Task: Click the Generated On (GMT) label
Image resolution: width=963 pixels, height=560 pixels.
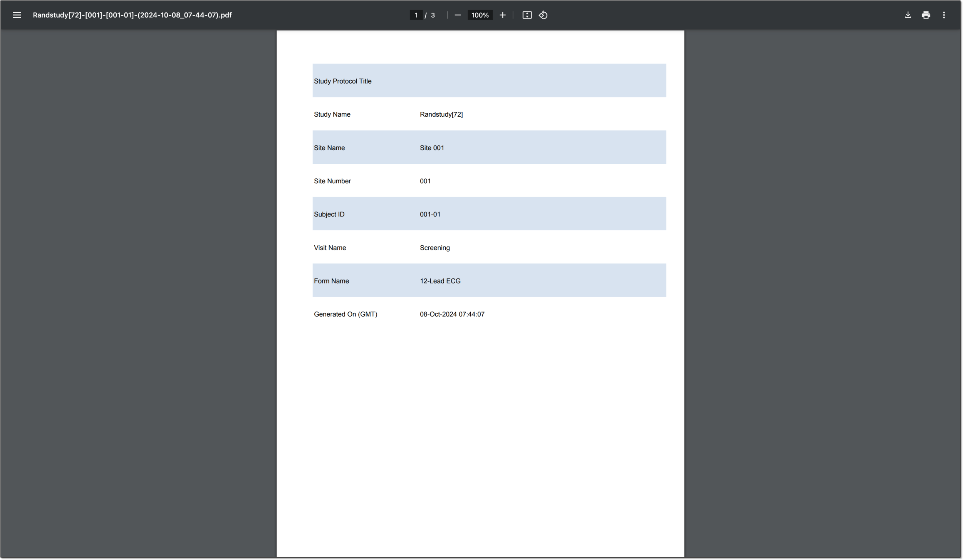Action: pos(346,314)
